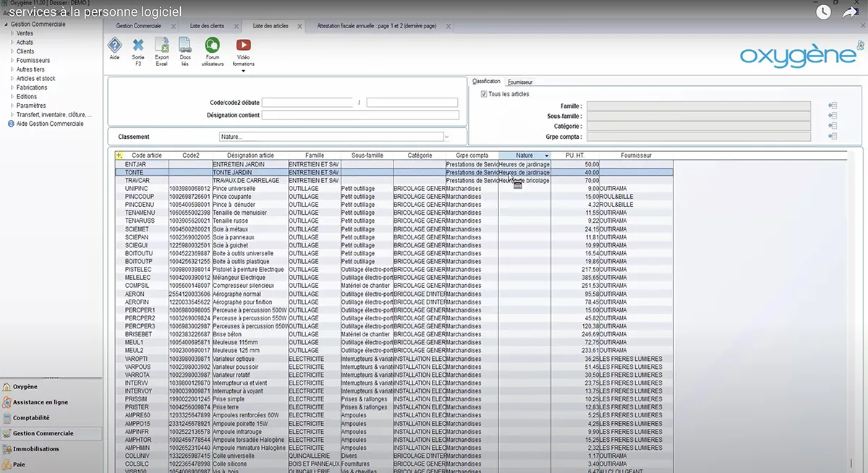
Task: Open the Forum utilisateurs icon
Action: [x=212, y=46]
